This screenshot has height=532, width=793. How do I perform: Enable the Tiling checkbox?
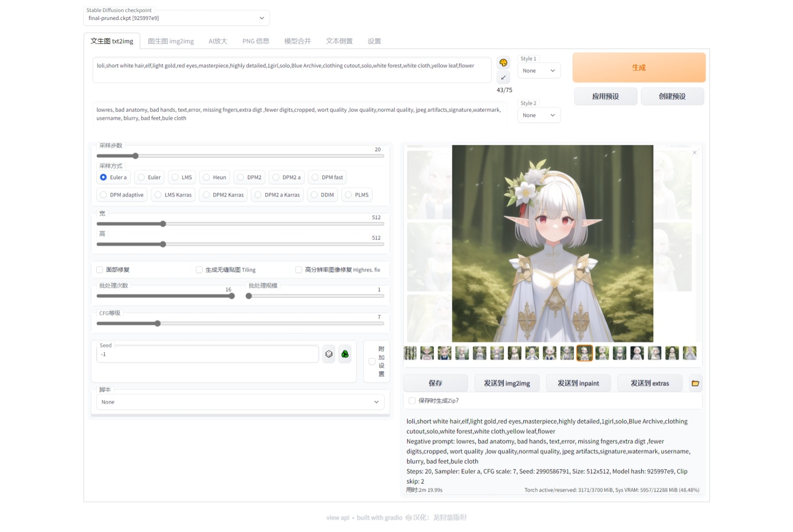(x=199, y=270)
